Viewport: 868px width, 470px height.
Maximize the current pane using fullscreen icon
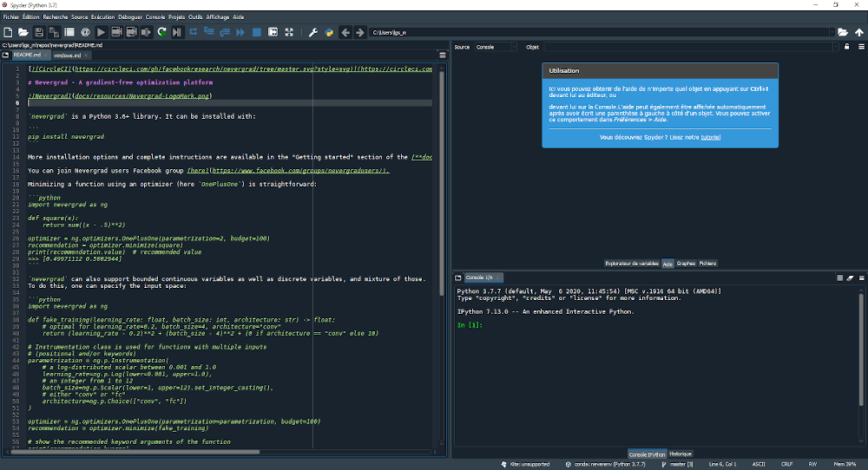(x=289, y=33)
